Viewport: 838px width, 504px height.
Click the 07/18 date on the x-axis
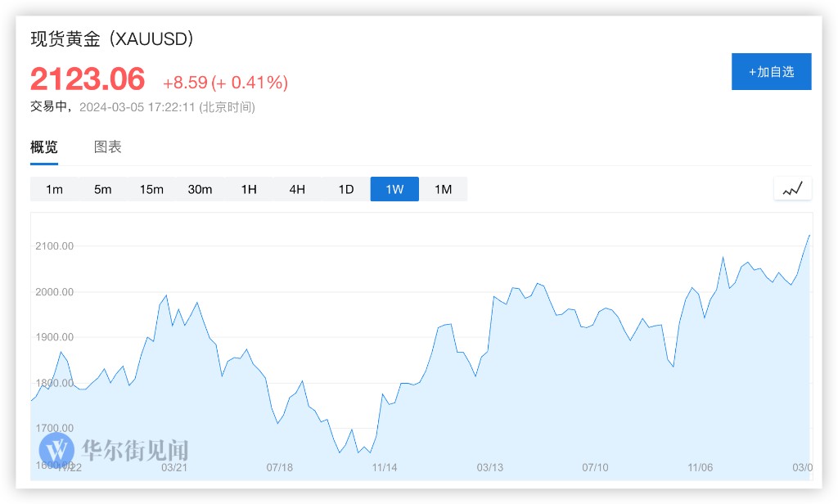point(280,468)
